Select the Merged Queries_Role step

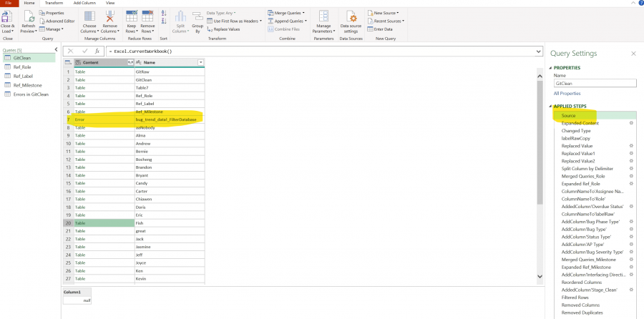(x=582, y=176)
